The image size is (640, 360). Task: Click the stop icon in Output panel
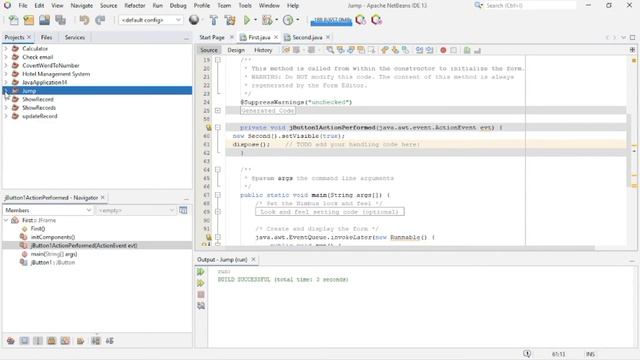coord(201,295)
